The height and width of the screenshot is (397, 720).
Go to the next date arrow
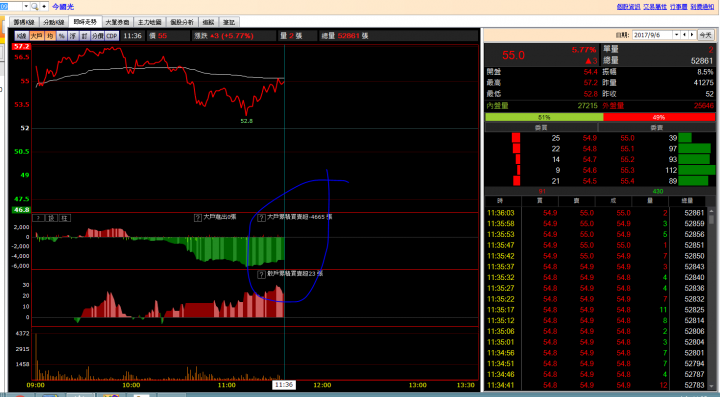tap(692, 35)
